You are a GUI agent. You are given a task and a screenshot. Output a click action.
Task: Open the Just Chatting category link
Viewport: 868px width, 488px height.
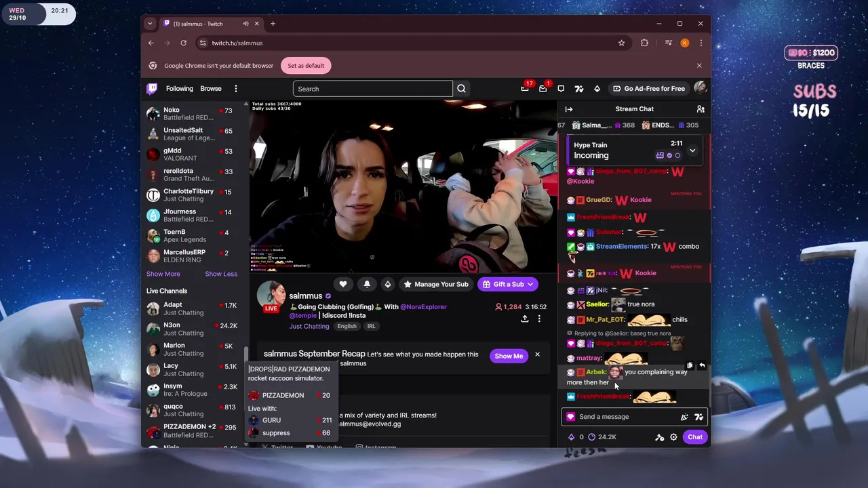pos(309,326)
